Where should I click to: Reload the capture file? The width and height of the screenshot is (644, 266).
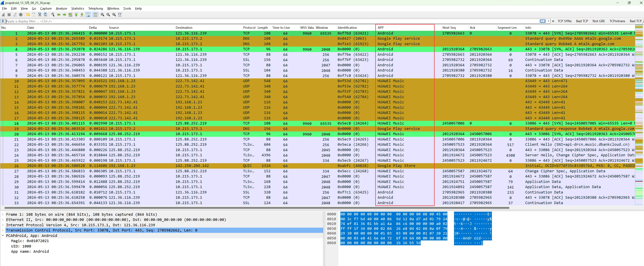pyautogui.click(x=46, y=15)
